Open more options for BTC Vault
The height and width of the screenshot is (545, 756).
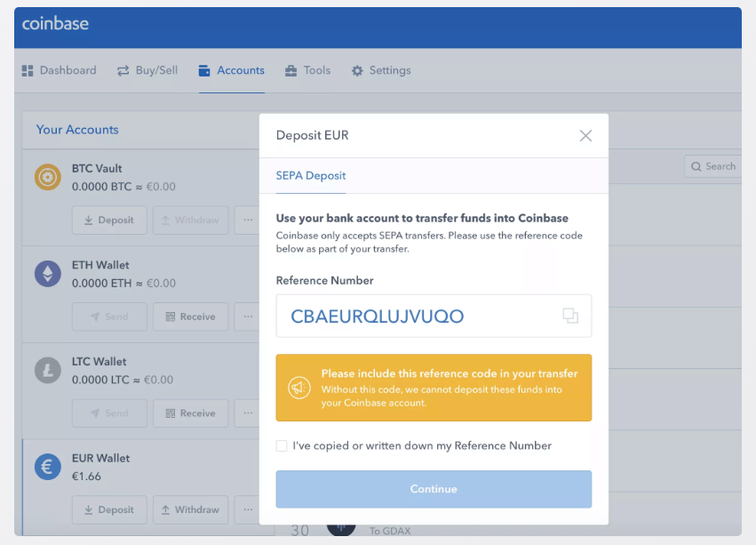pos(247,220)
